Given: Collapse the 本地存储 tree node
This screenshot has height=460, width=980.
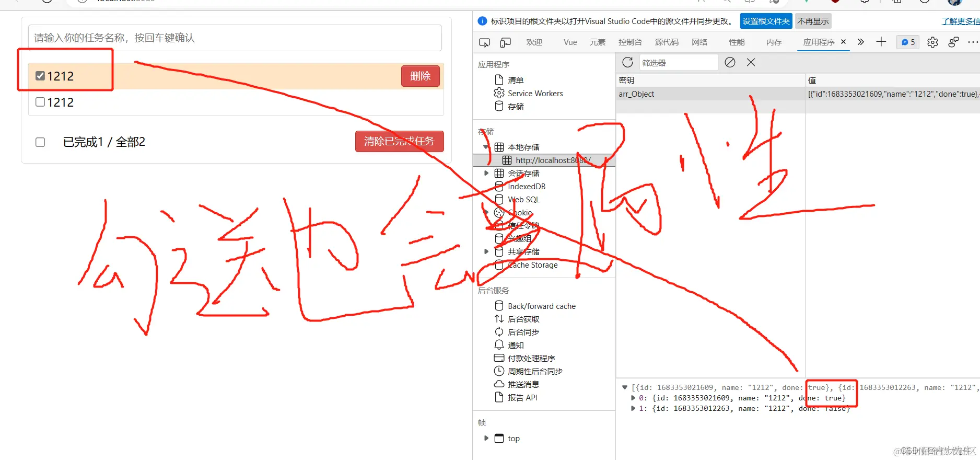Looking at the screenshot, I should pyautogui.click(x=486, y=147).
